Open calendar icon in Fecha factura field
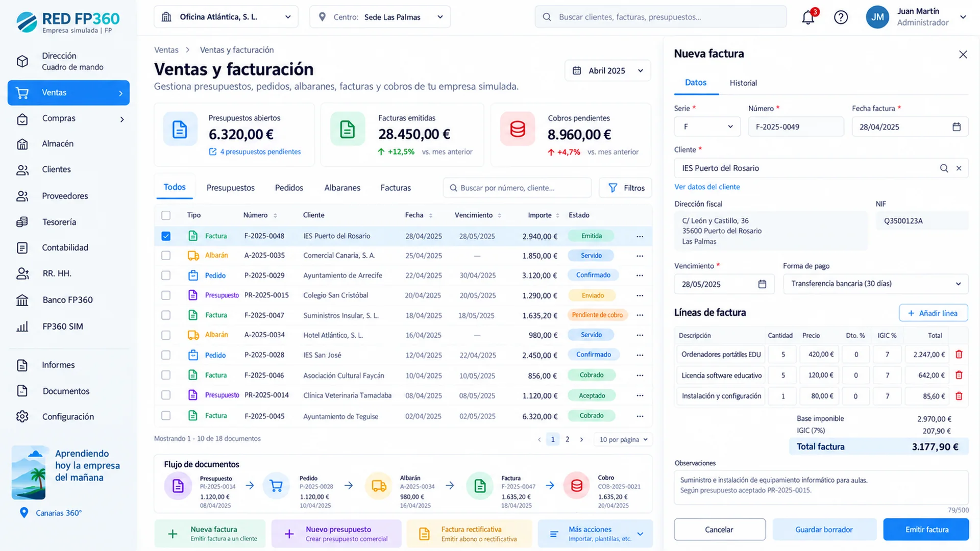980x551 pixels. (x=957, y=127)
